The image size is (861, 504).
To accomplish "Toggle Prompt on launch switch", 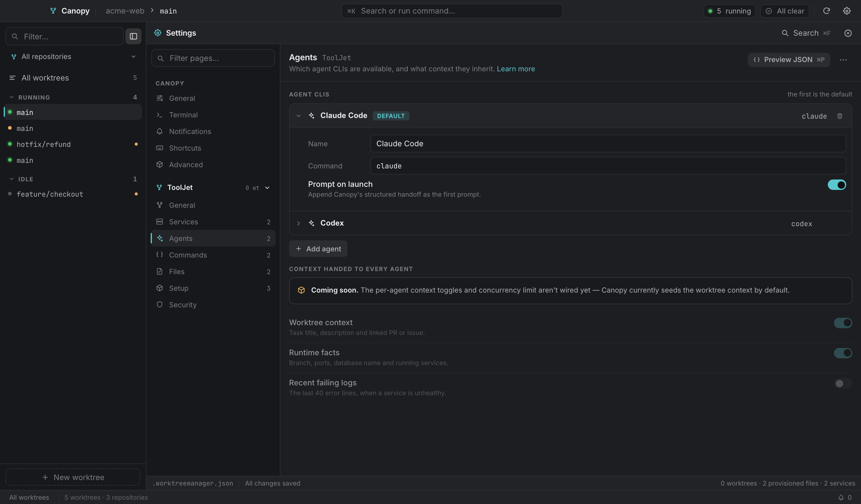I will click(x=836, y=185).
